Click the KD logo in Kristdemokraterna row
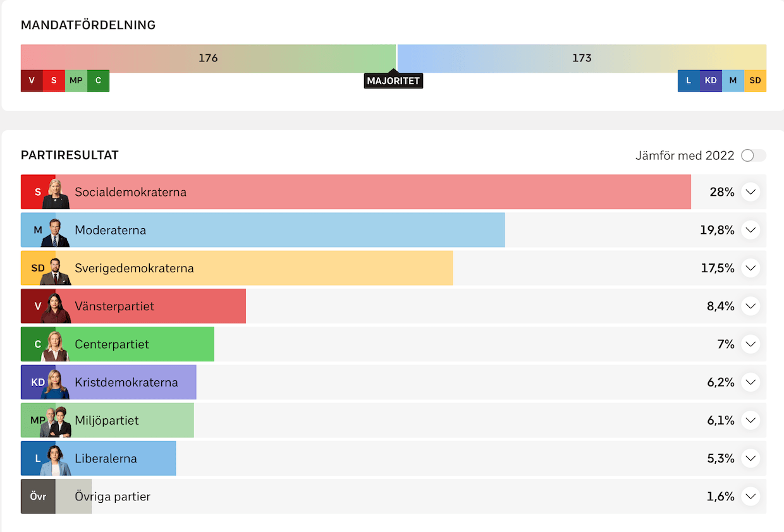Screen dimensions: 784x532 38,382
